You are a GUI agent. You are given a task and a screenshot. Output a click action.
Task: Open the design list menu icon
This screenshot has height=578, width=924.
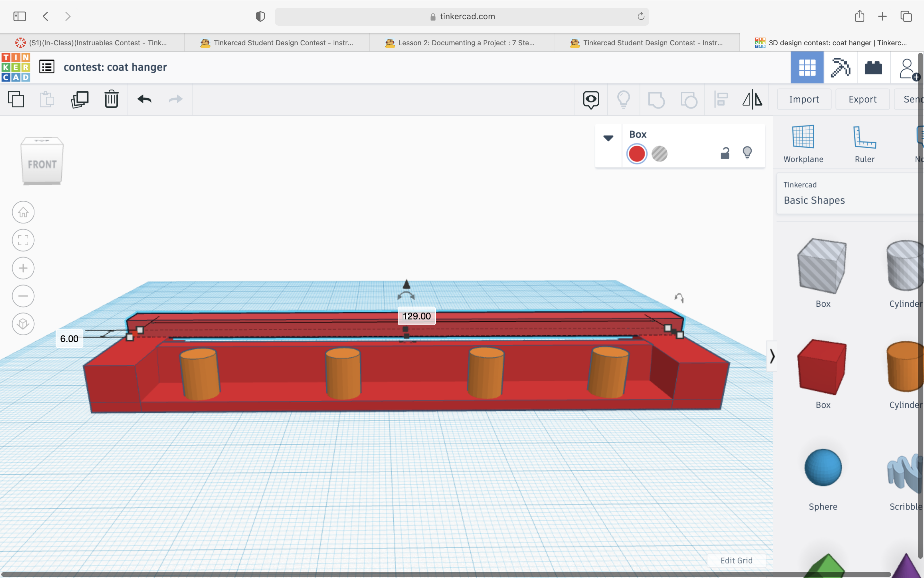(x=47, y=67)
